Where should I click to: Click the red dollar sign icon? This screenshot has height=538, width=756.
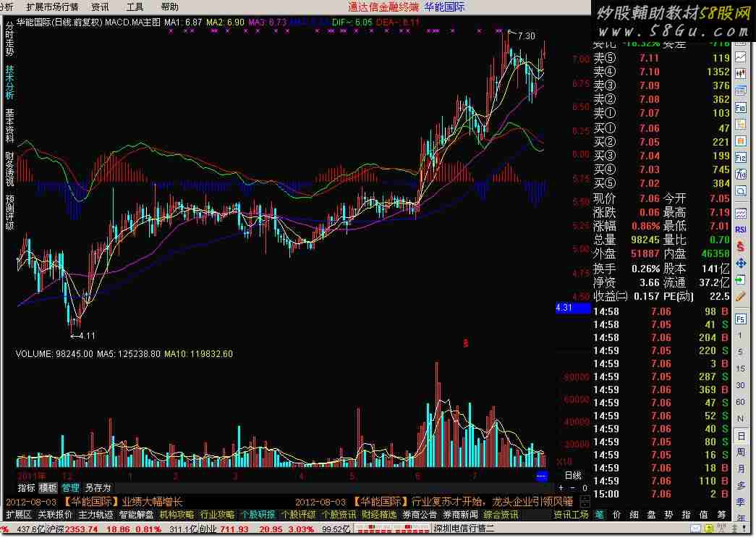pyautogui.click(x=741, y=247)
